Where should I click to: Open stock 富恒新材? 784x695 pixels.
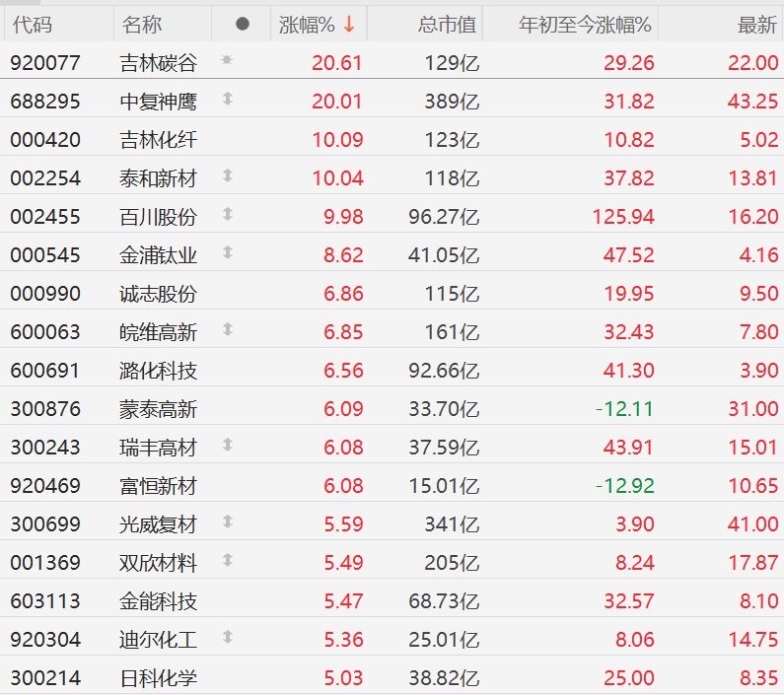(158, 487)
